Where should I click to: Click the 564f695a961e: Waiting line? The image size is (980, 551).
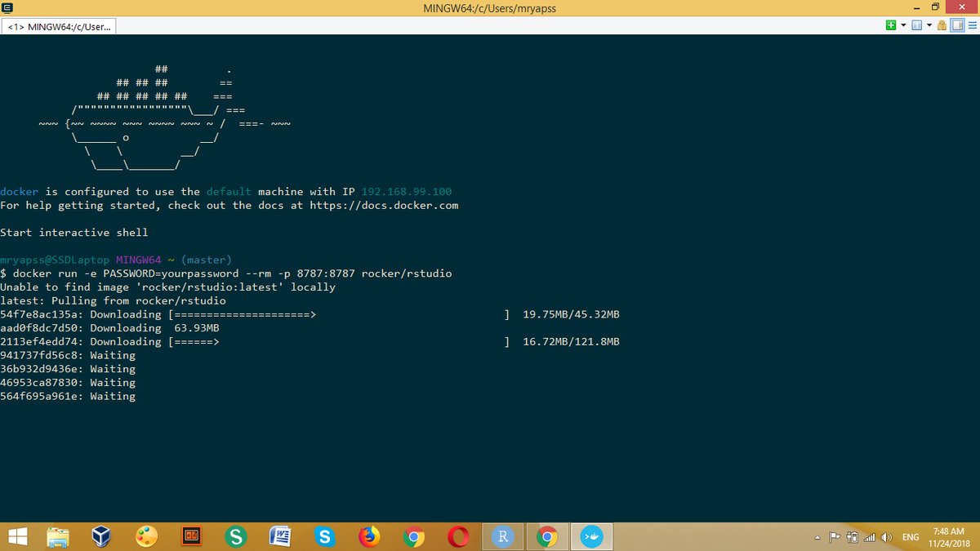click(68, 396)
